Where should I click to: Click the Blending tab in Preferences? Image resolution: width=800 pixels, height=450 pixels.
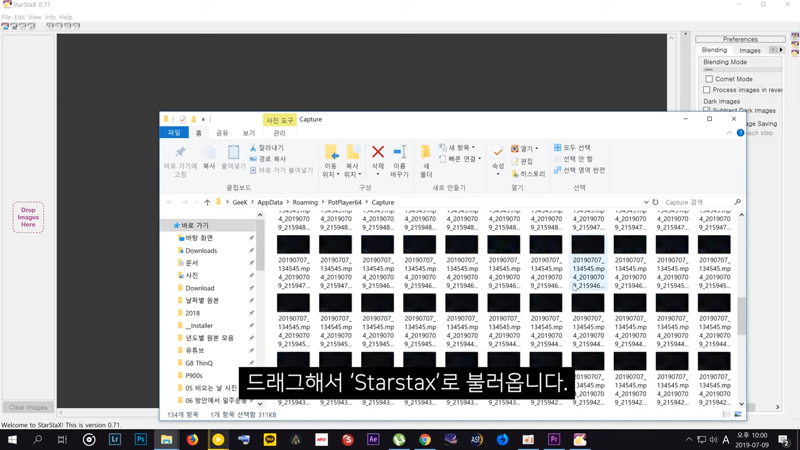pyautogui.click(x=714, y=50)
